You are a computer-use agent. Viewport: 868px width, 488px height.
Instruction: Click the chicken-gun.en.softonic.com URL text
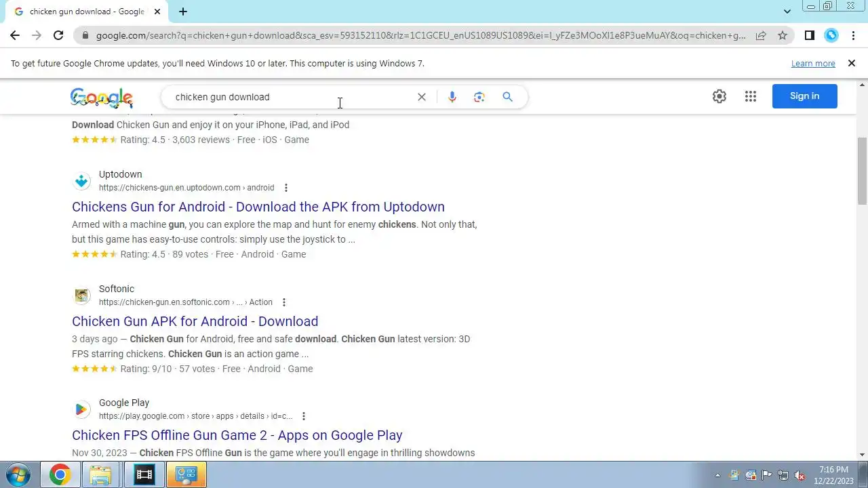coord(186,302)
